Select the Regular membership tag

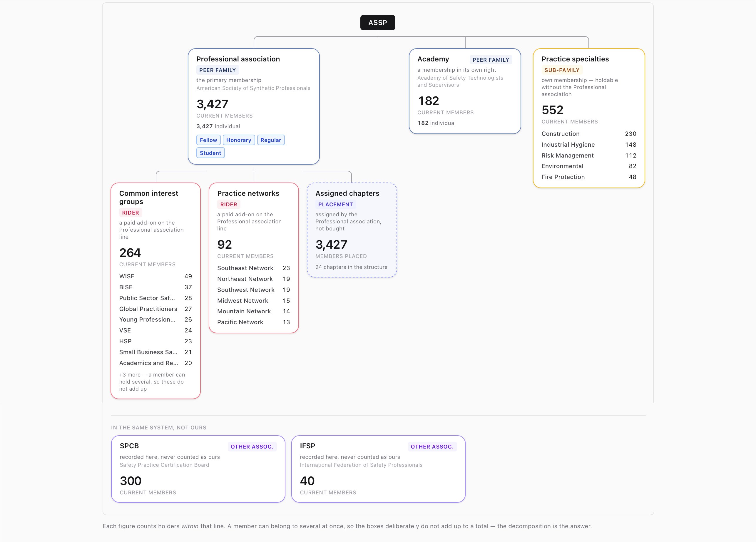(x=271, y=140)
